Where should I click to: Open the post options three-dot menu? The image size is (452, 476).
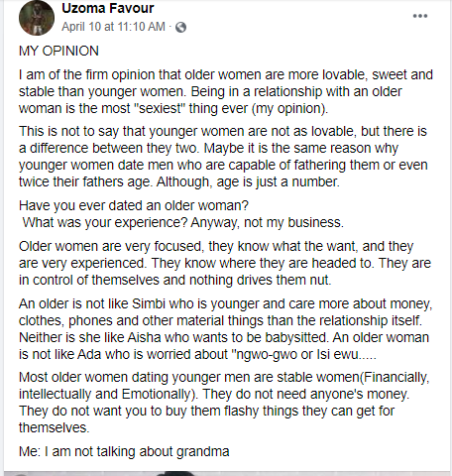[420, 16]
